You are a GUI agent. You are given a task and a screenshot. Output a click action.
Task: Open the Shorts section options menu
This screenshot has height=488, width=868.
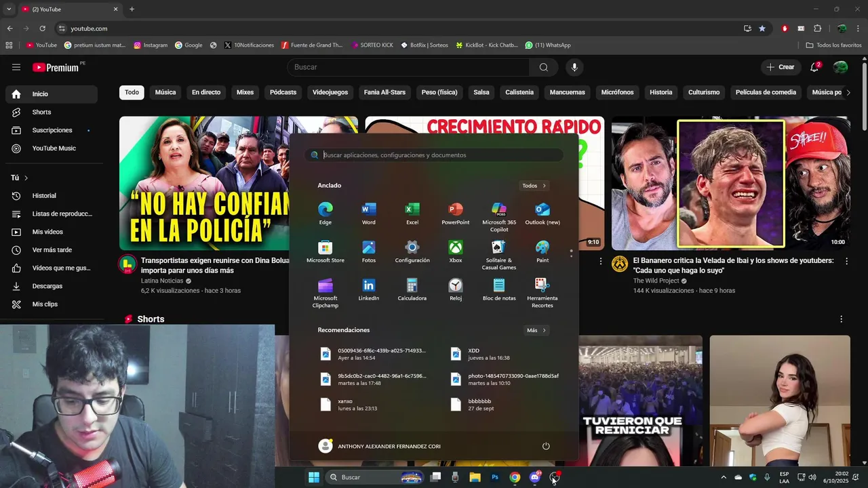tap(842, 319)
